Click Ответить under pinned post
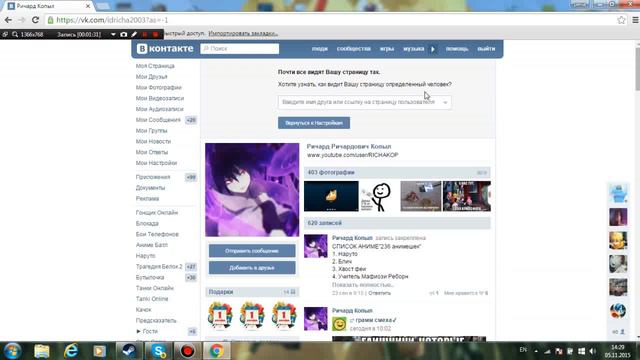This screenshot has height=360, width=640. [x=379, y=293]
